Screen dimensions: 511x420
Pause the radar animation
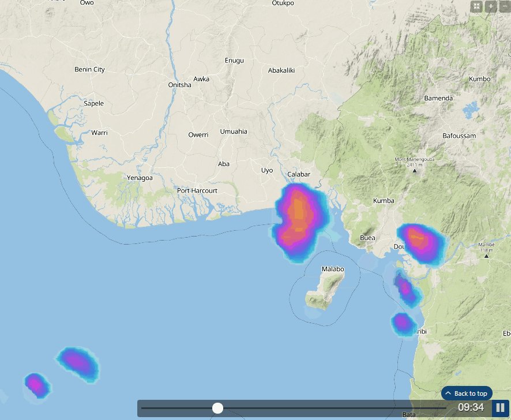click(500, 408)
